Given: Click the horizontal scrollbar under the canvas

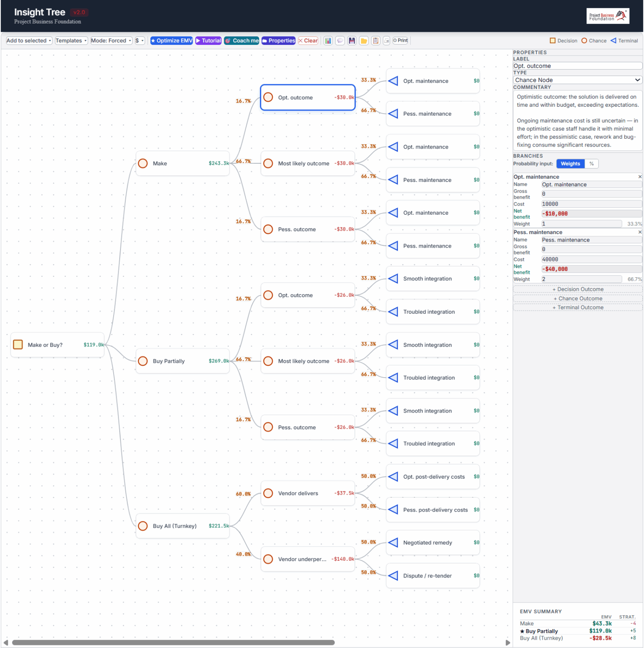Looking at the screenshot, I should [173, 642].
